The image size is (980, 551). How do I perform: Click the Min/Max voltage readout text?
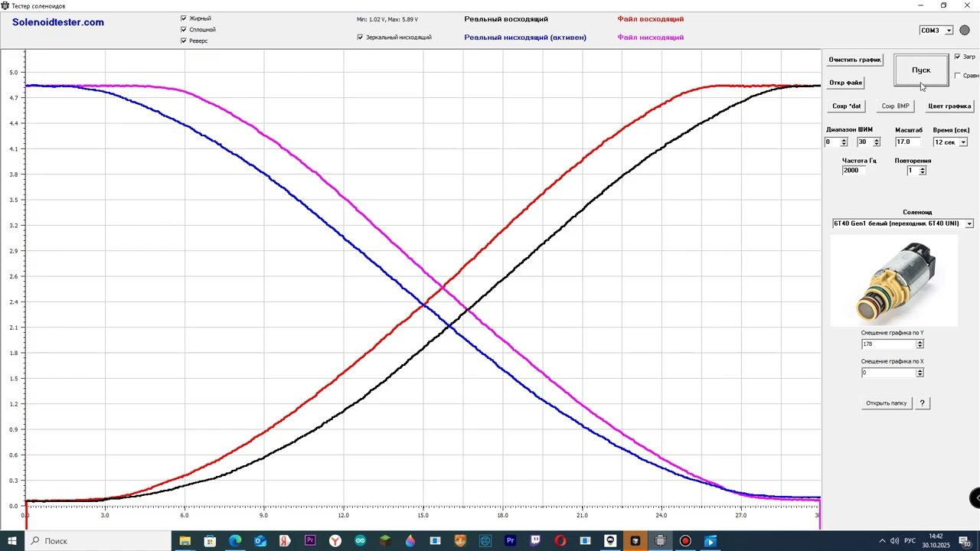[x=387, y=19]
